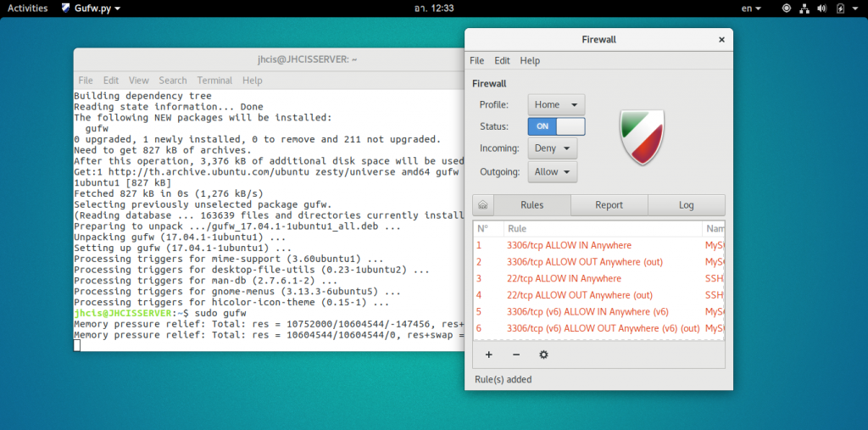Select rule 3306/tcp ALLOW IN Anywhere
This screenshot has width=868, height=430.
pyautogui.click(x=599, y=245)
